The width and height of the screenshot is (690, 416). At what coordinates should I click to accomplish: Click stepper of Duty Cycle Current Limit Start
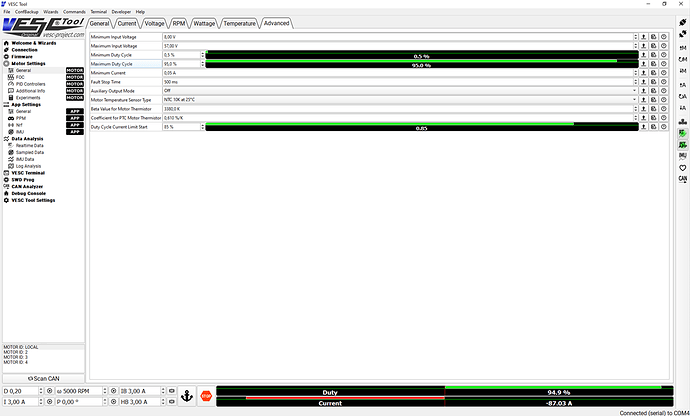(x=203, y=127)
